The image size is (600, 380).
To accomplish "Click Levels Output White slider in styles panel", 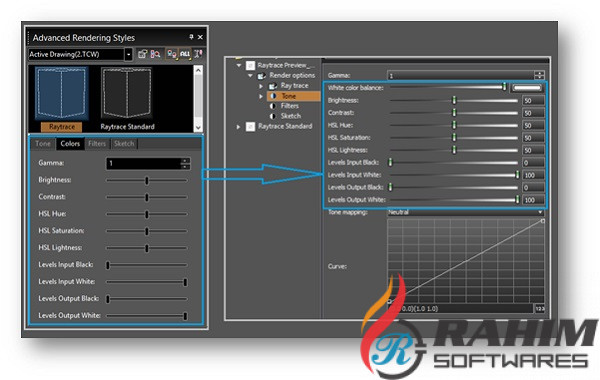I will coord(147,316).
